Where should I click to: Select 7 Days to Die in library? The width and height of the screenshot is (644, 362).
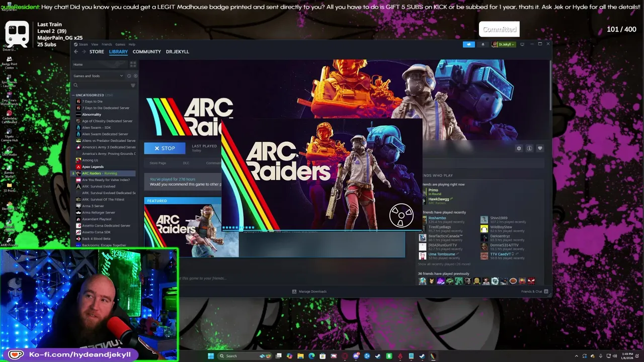(x=92, y=102)
